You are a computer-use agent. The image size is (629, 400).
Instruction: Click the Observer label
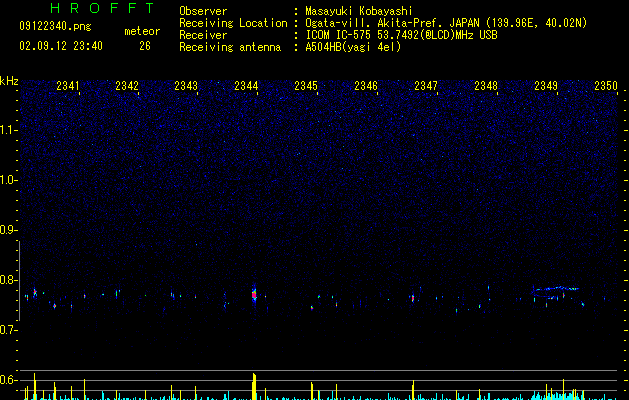(x=203, y=11)
